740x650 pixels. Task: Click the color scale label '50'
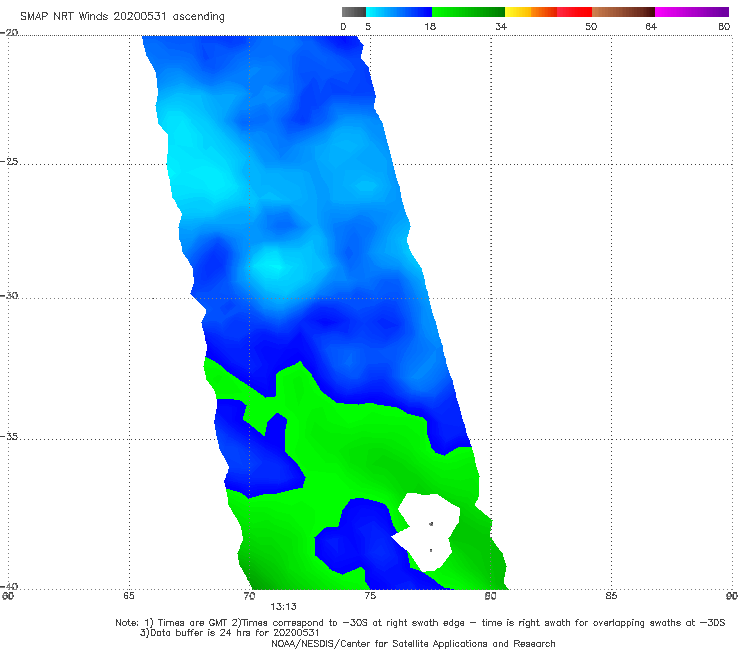point(591,27)
